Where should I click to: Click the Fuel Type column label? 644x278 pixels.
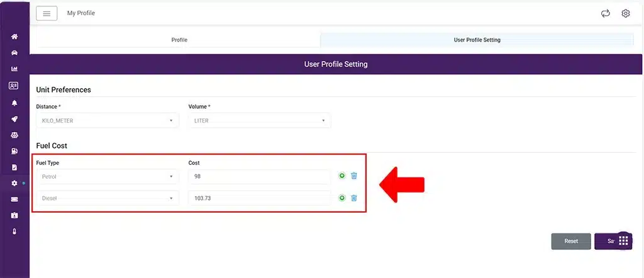click(x=48, y=163)
